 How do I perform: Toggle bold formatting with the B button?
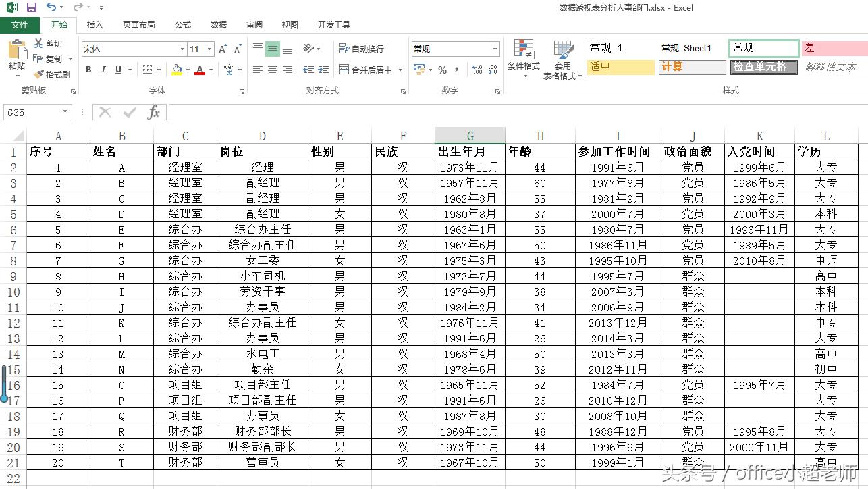(88, 70)
